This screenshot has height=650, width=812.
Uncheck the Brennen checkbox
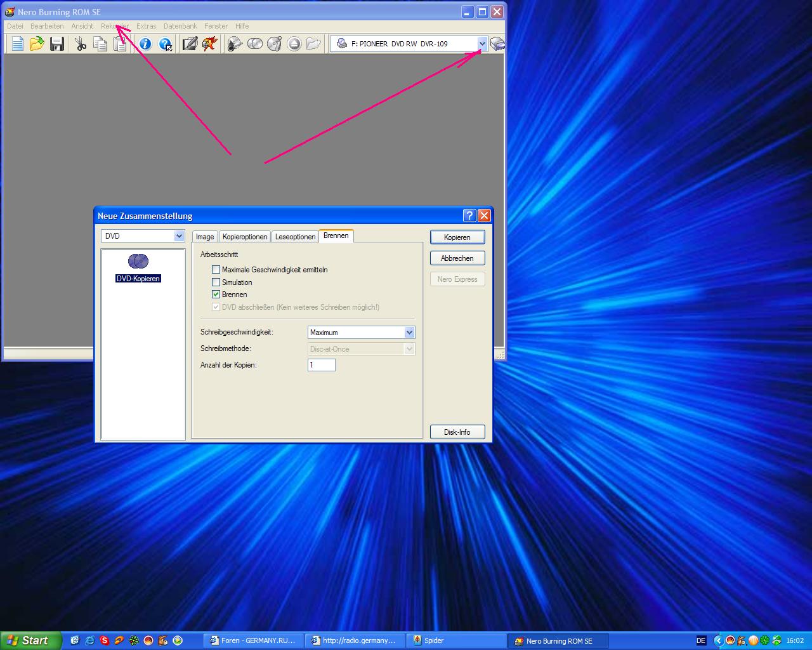pos(216,295)
